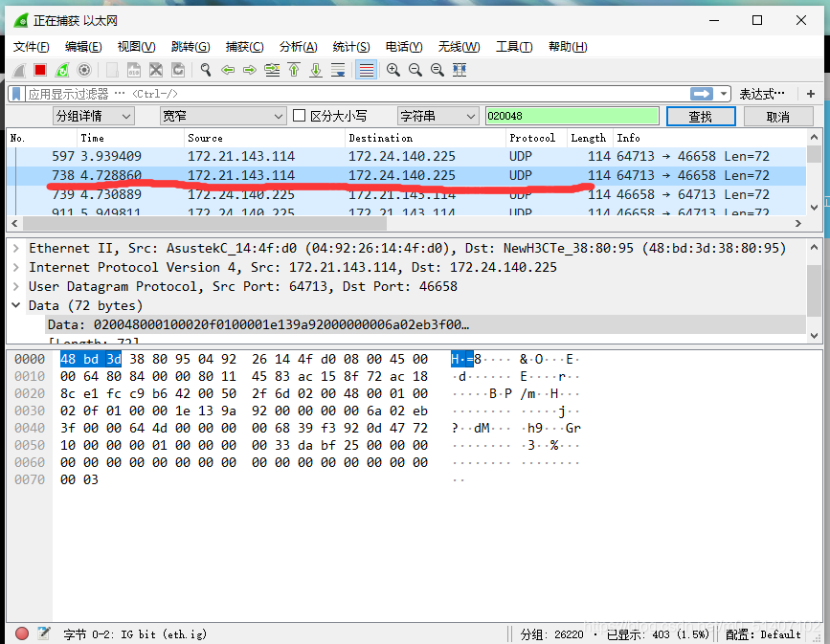Expand User Datagram Protocol node
The width and height of the screenshot is (830, 644).
pyautogui.click(x=16, y=286)
